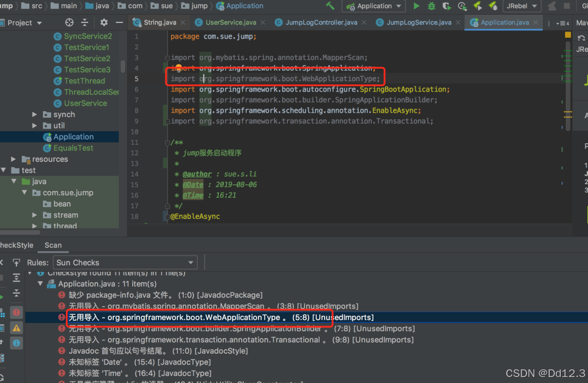Image resolution: width=588 pixels, height=383 pixels.
Task: Hide the Project panel with minus icon
Action: tap(119, 22)
